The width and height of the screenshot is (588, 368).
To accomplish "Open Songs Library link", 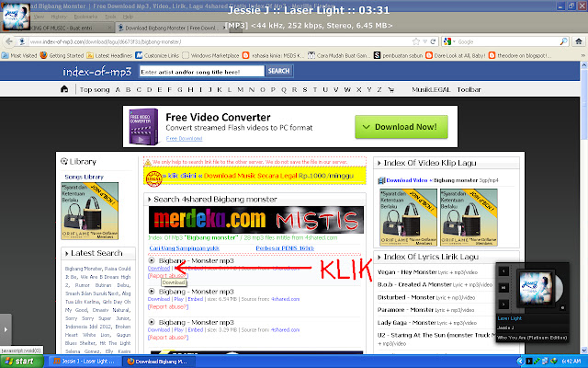I will click(84, 177).
